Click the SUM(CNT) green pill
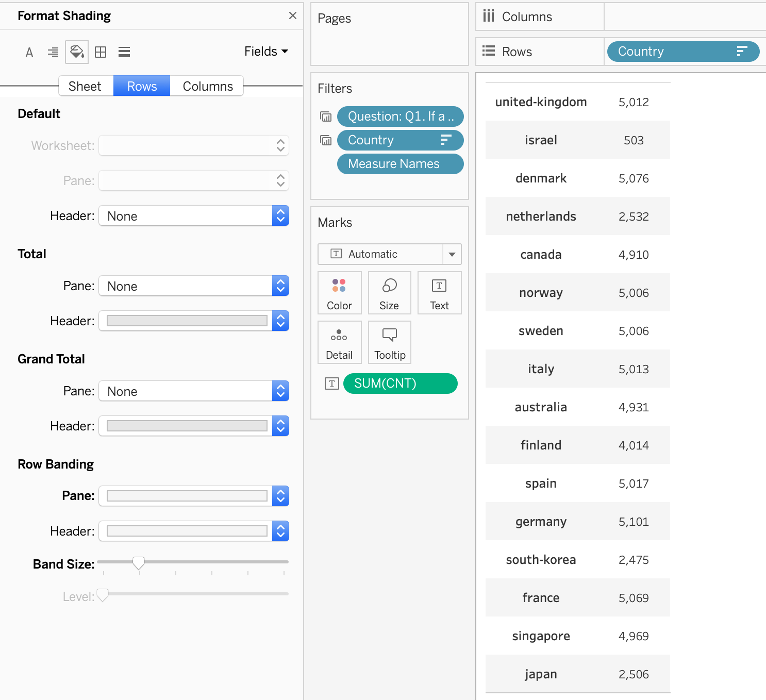The height and width of the screenshot is (700, 766). click(x=400, y=384)
